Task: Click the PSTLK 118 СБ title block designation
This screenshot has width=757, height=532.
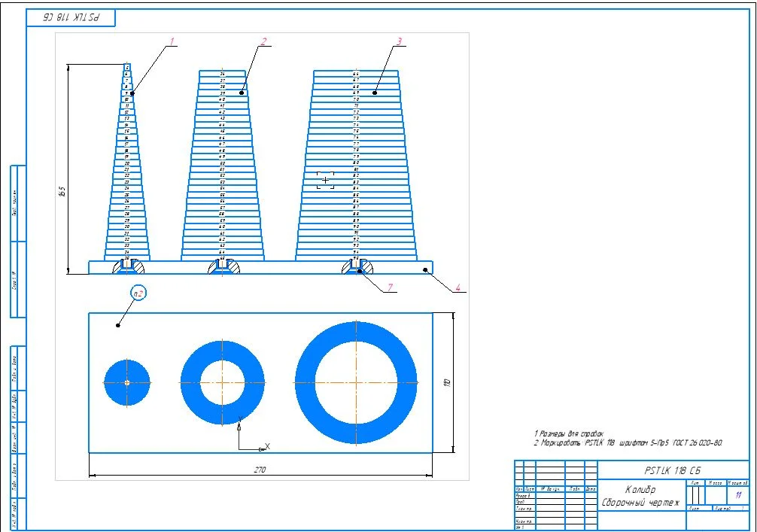Action: (673, 470)
